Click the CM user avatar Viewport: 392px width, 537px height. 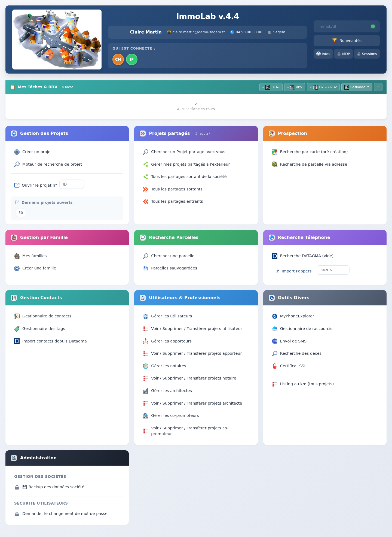tap(118, 59)
